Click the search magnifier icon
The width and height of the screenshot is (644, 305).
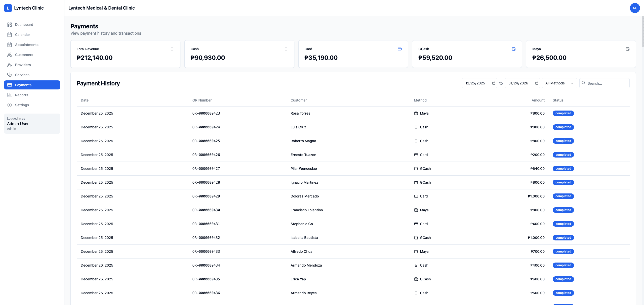[x=583, y=83]
